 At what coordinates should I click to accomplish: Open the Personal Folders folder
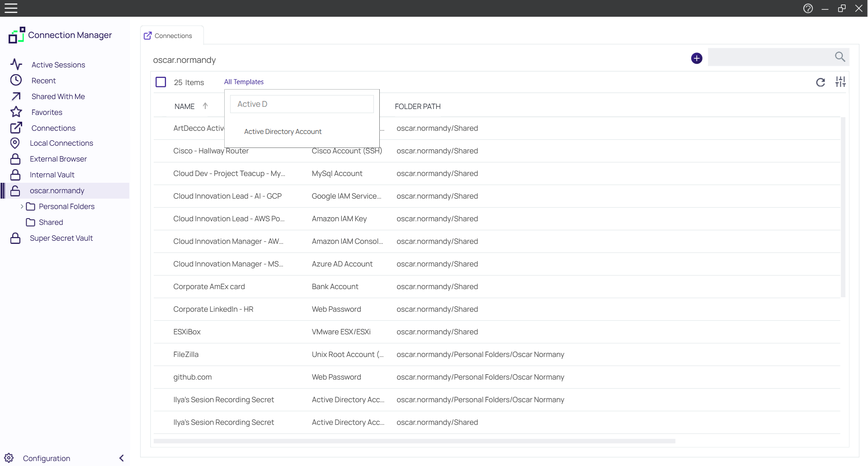pyautogui.click(x=66, y=206)
